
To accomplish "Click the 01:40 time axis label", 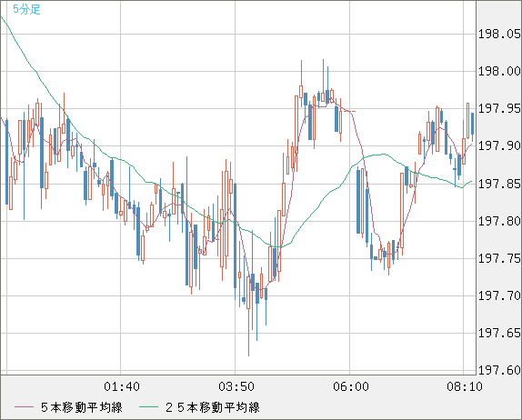I will click(x=122, y=386).
